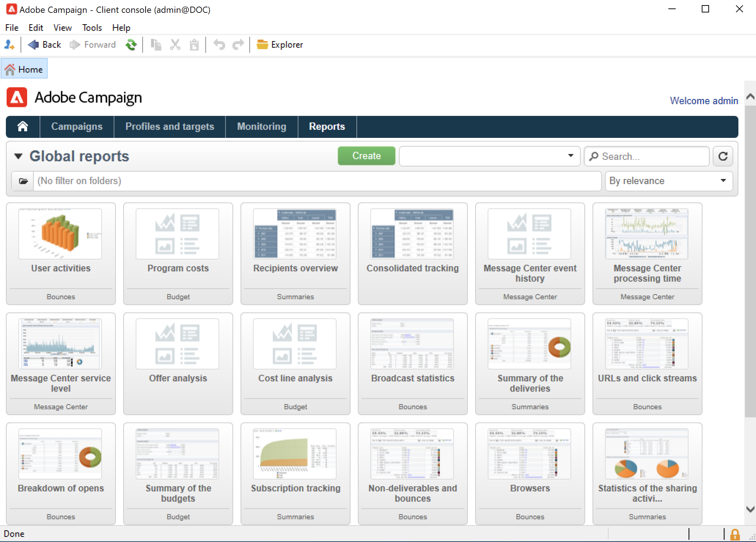The image size is (756, 542).
Task: Click the Welcome admin link
Action: pyautogui.click(x=704, y=101)
